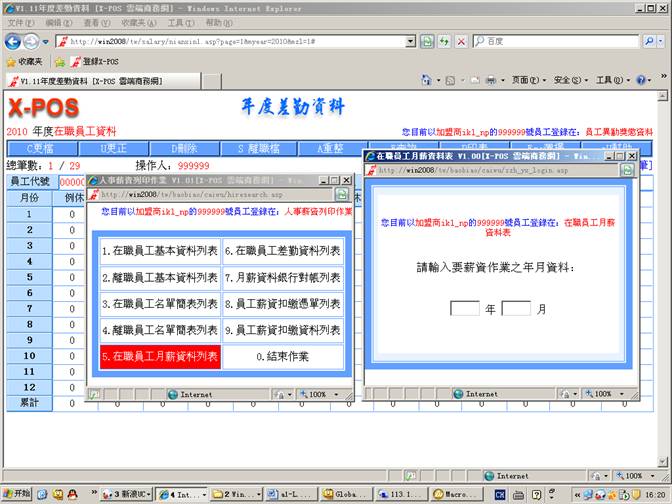Expand the Page (頁面) dropdown menu
The width and height of the screenshot is (672, 504).
(x=526, y=80)
